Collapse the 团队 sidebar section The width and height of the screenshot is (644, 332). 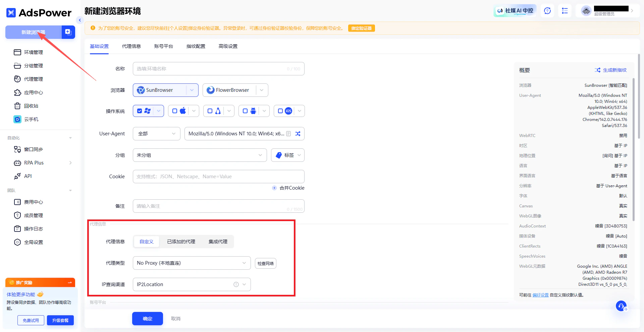(70, 191)
